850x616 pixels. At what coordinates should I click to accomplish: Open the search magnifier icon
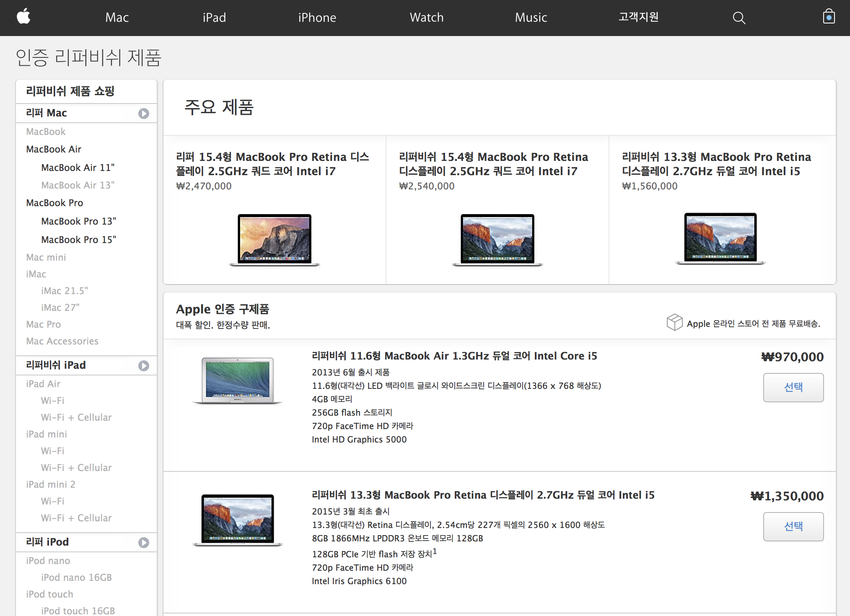(739, 18)
